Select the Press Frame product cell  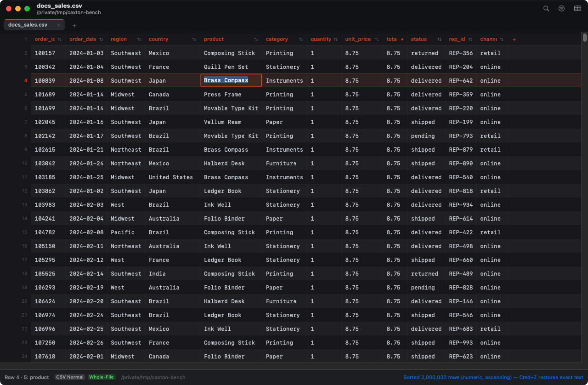point(231,94)
